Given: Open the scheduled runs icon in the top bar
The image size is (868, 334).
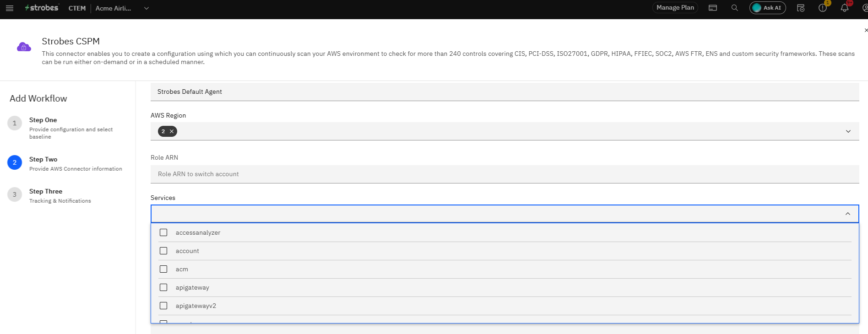Looking at the screenshot, I should pos(801,8).
